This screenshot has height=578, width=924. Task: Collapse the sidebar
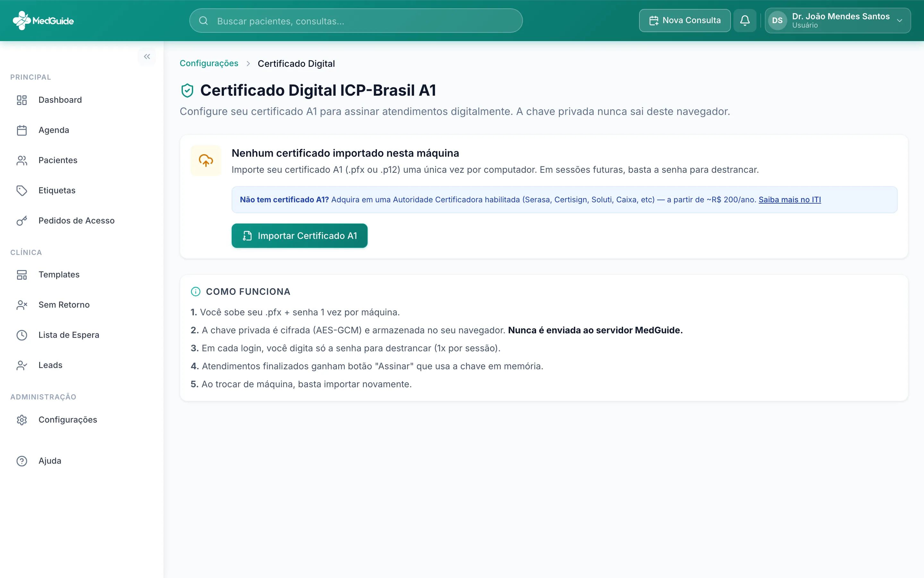(147, 57)
